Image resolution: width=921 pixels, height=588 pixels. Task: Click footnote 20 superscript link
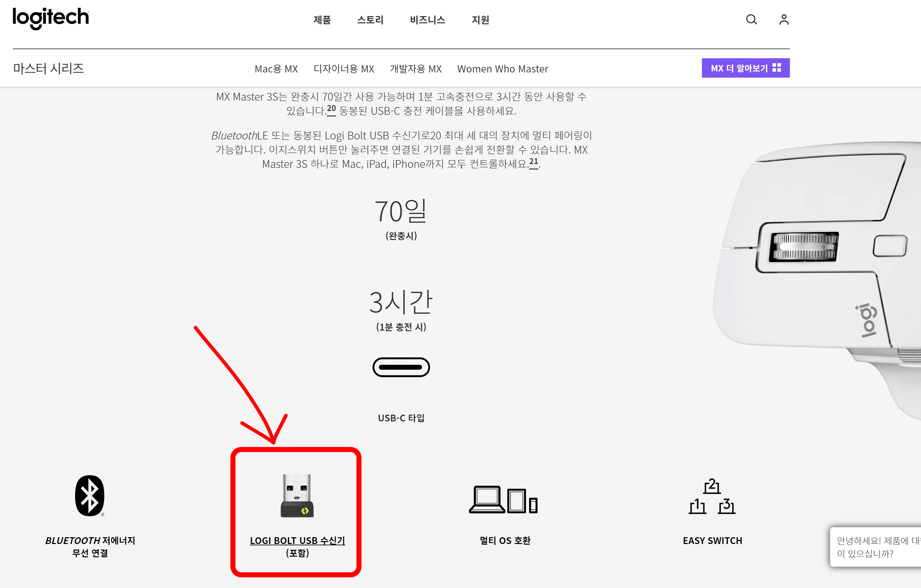[x=331, y=109]
